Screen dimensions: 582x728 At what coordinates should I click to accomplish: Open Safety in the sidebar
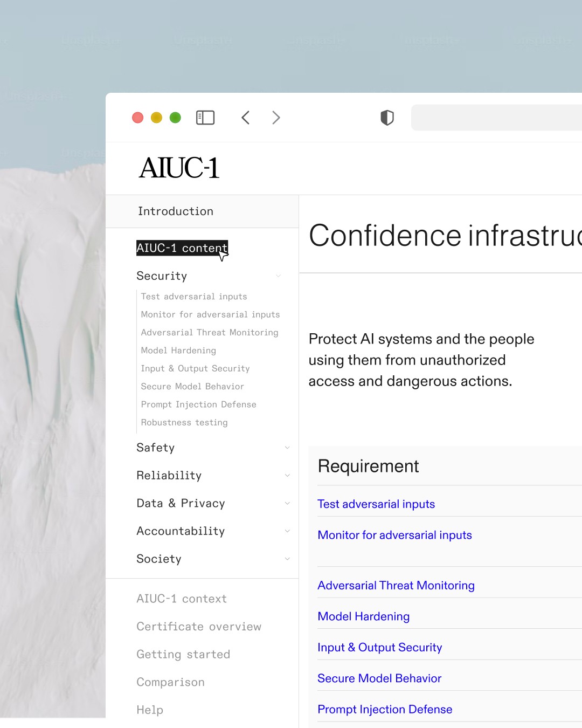[156, 448]
